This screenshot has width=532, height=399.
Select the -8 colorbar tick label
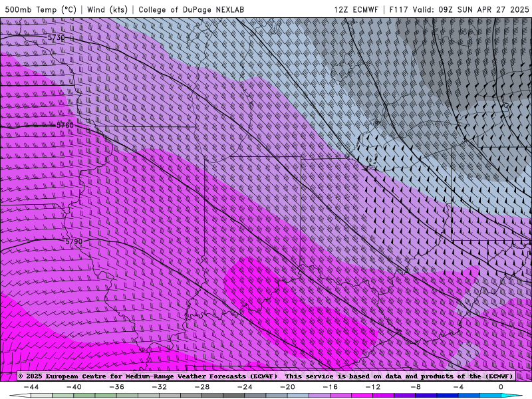[416, 387]
